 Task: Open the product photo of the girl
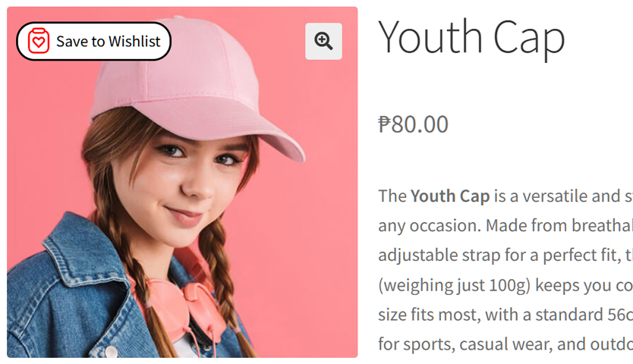[x=182, y=227]
